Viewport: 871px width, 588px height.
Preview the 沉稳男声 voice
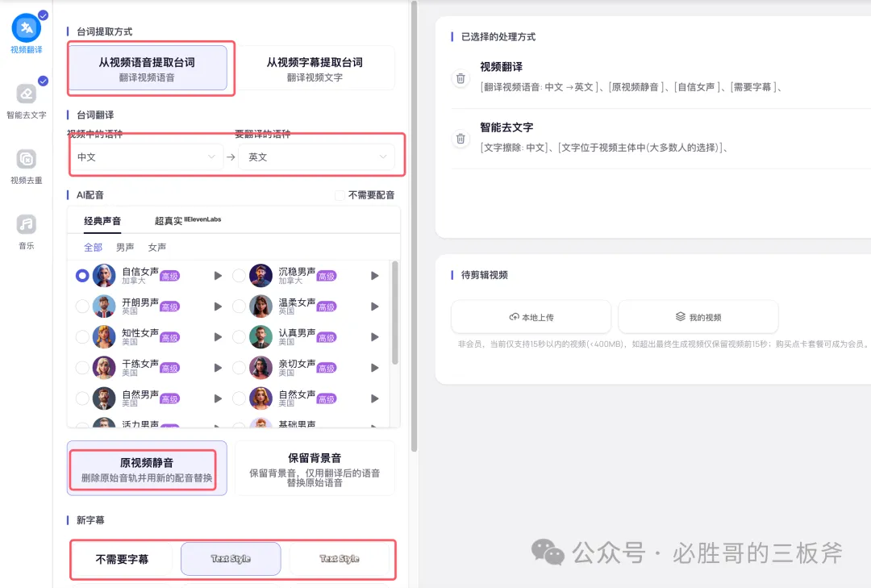[x=375, y=276]
